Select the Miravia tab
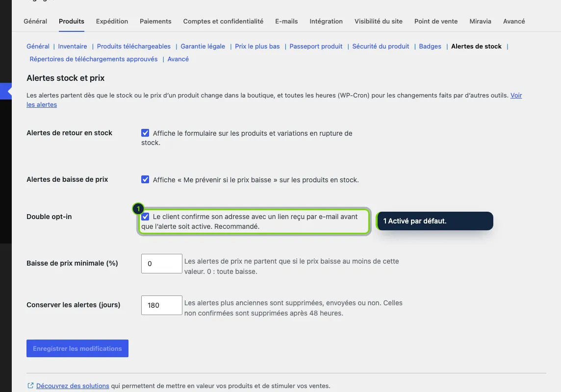 pyautogui.click(x=480, y=21)
